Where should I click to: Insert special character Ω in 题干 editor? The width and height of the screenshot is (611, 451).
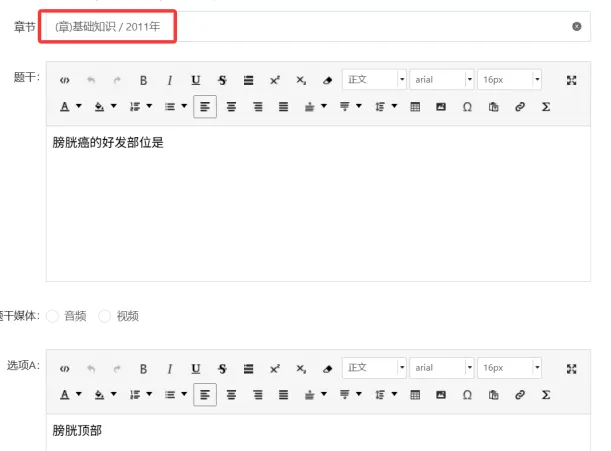coord(467,106)
